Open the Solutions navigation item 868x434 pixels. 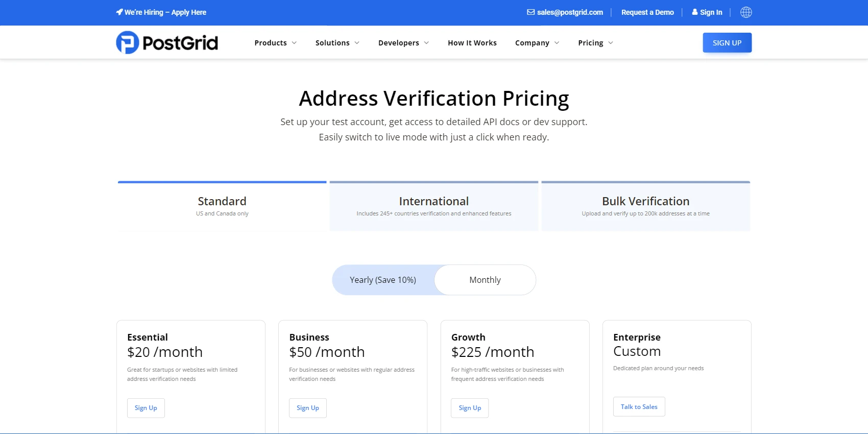tap(332, 43)
